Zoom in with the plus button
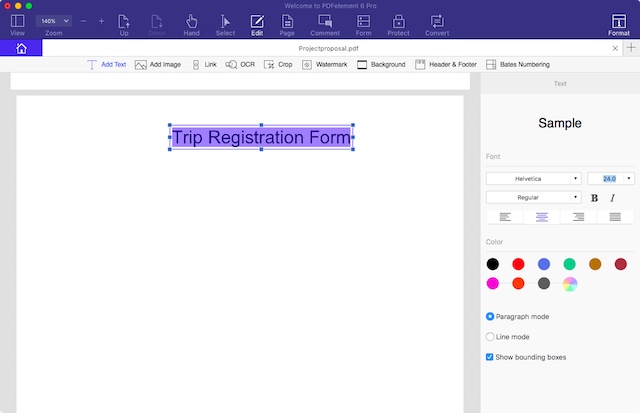640x413 pixels. coord(101,21)
